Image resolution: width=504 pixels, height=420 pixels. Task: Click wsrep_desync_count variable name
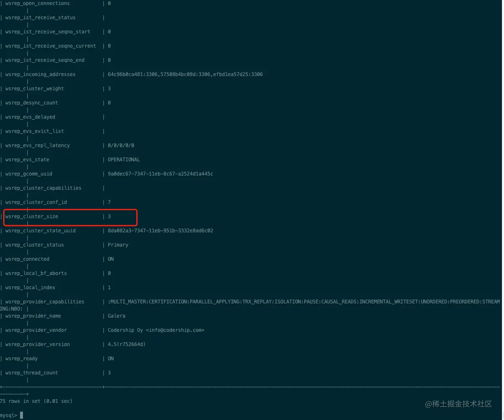[31, 103]
